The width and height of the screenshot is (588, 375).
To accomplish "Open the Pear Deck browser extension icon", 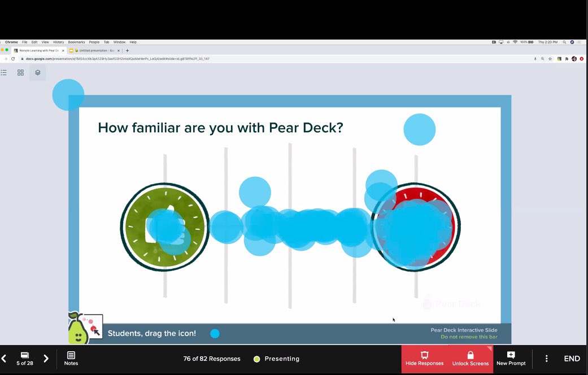I will (559, 59).
